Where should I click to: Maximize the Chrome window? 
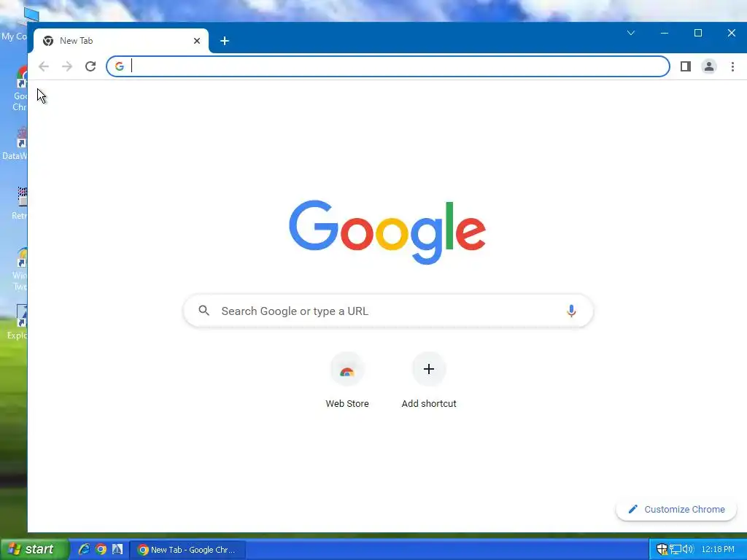pyautogui.click(x=698, y=33)
